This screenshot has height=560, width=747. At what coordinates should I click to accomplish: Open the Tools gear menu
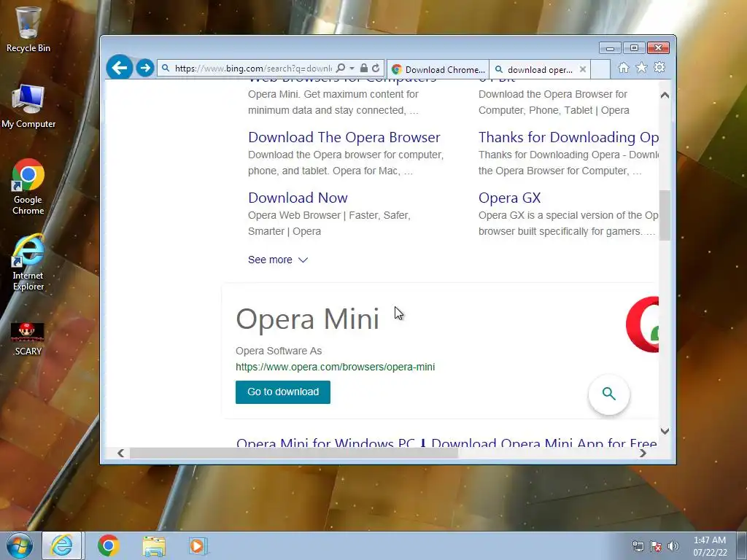[659, 68]
